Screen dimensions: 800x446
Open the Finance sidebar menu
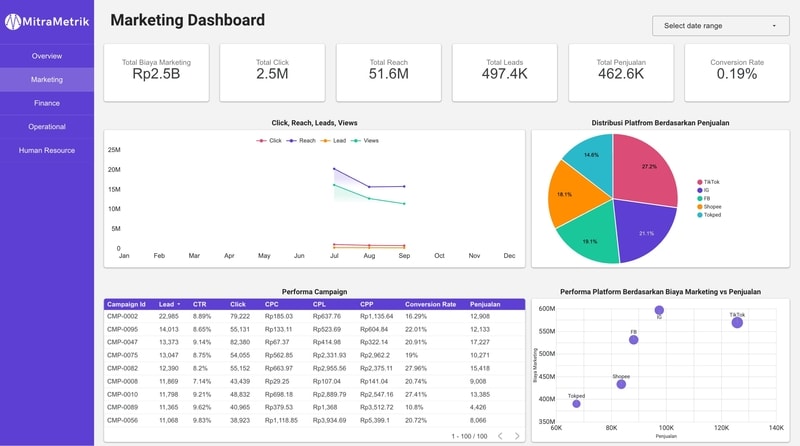click(x=46, y=103)
